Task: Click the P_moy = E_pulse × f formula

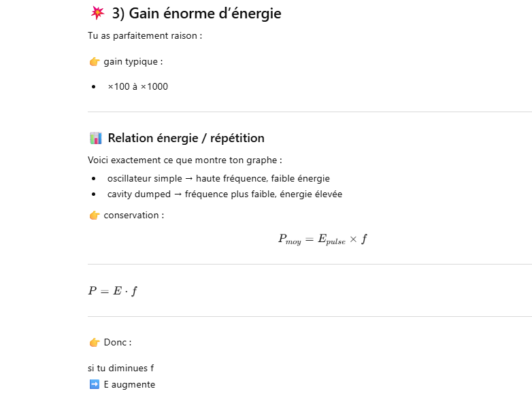Action: pos(322,239)
